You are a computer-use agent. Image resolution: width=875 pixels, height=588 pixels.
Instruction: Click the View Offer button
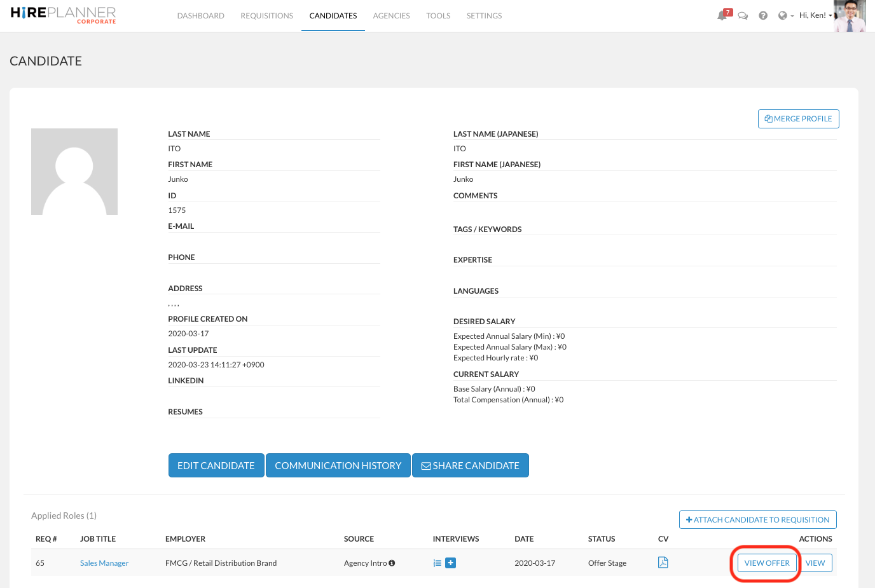pos(767,563)
